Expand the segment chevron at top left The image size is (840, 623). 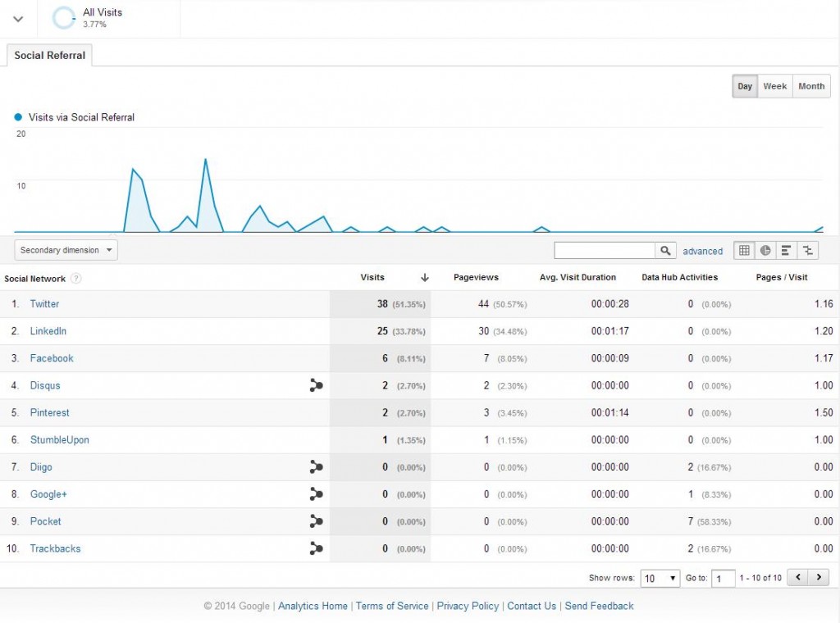(x=18, y=20)
